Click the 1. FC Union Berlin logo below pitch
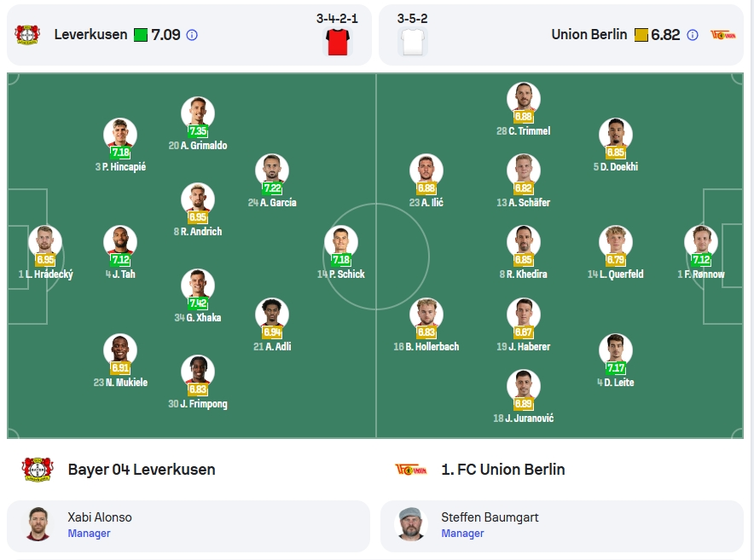 coord(410,470)
